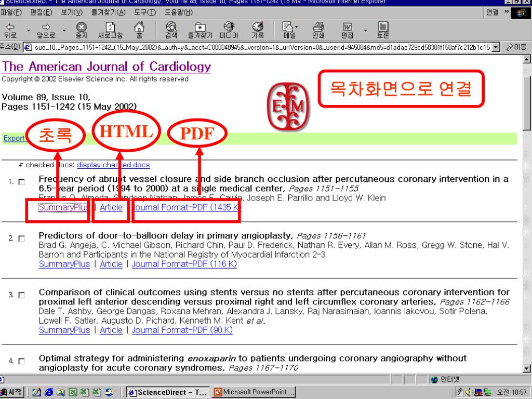Open the 앞으로 forward history dropdown arrow
The width and height of the screenshot is (532, 399).
click(x=64, y=31)
